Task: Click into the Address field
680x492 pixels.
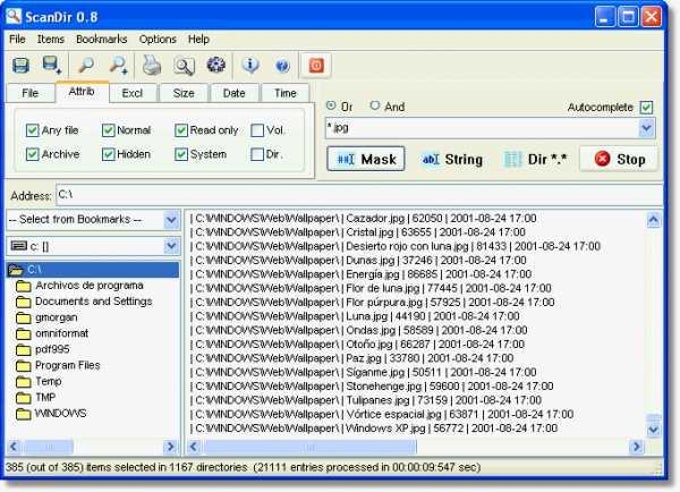Action: (359, 195)
